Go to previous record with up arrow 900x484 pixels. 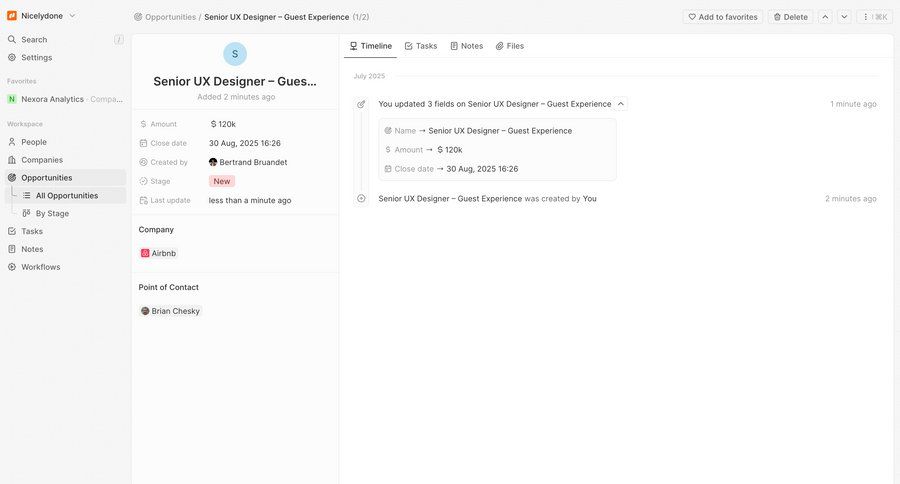[x=825, y=17]
